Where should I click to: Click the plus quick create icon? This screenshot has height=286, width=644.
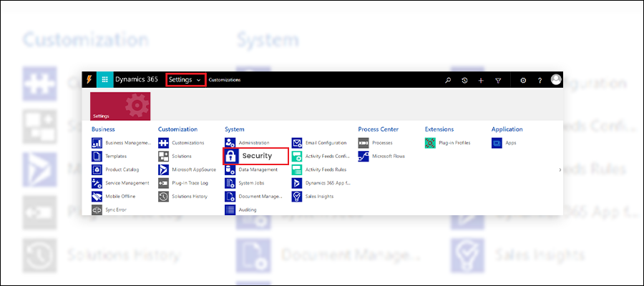pos(481,80)
